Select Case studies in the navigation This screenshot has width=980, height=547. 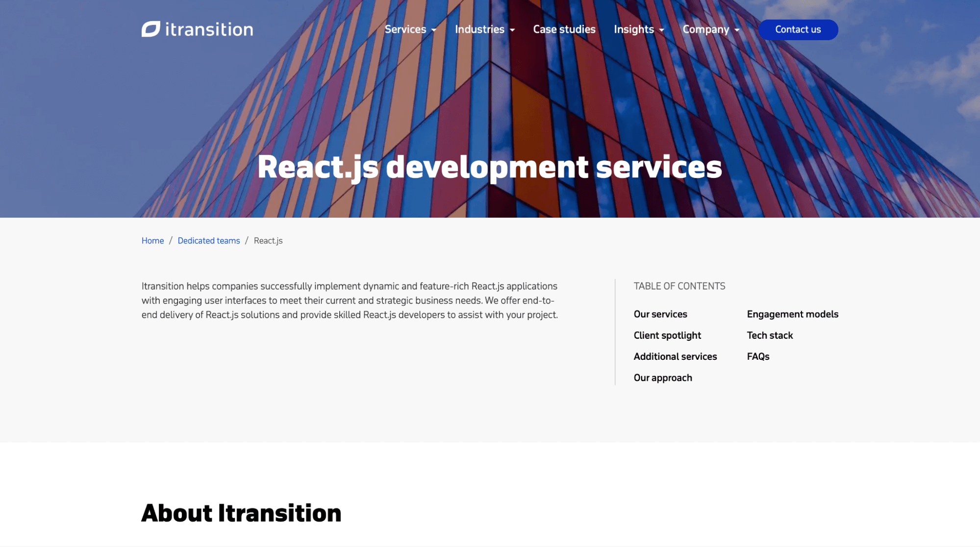[564, 29]
